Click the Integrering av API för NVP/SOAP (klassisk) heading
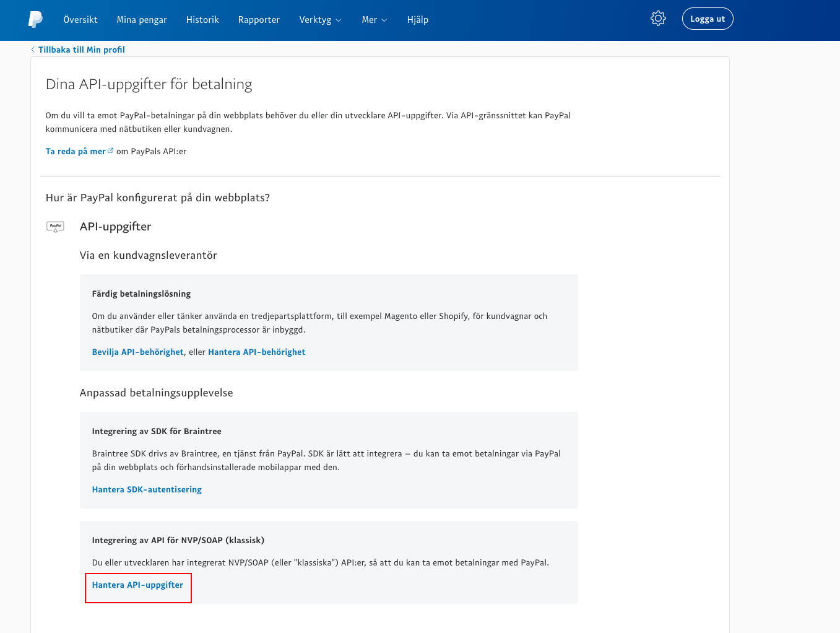 (x=178, y=540)
